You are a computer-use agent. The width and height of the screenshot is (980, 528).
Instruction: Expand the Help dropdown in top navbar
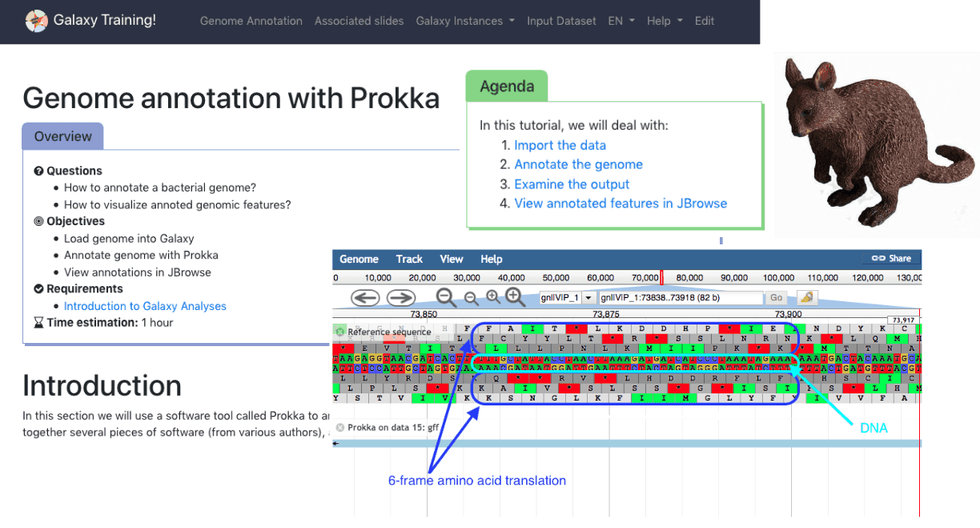[665, 21]
